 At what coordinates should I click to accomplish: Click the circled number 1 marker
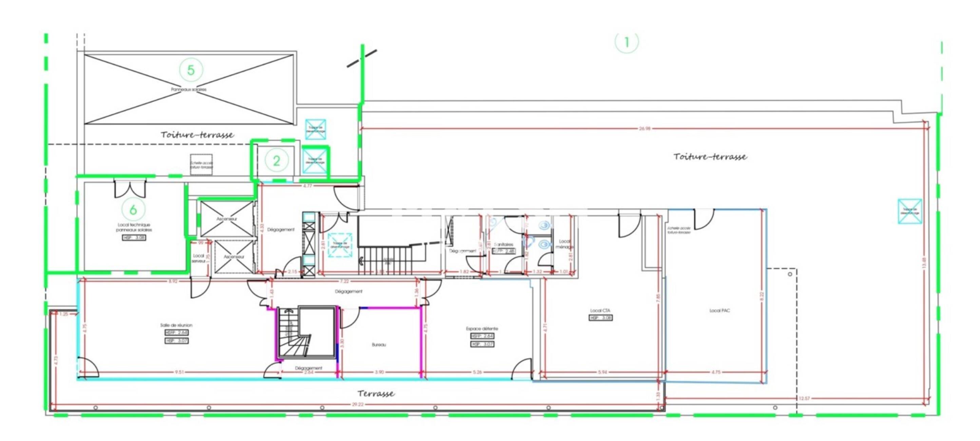click(627, 42)
